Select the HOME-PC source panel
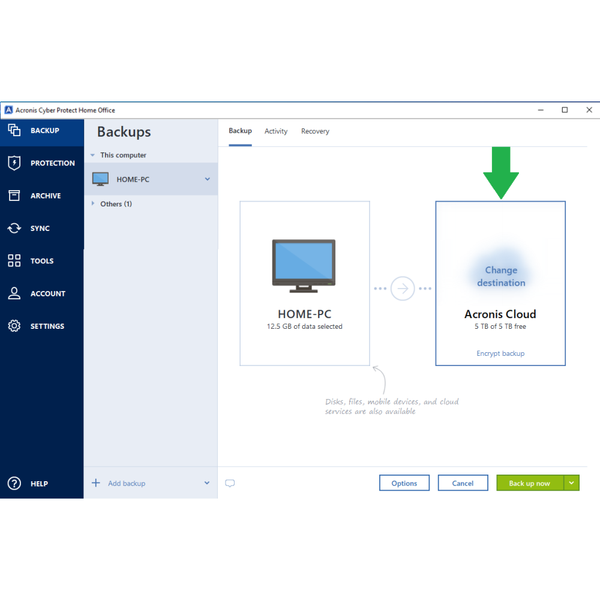This screenshot has width=600, height=600. (305, 283)
